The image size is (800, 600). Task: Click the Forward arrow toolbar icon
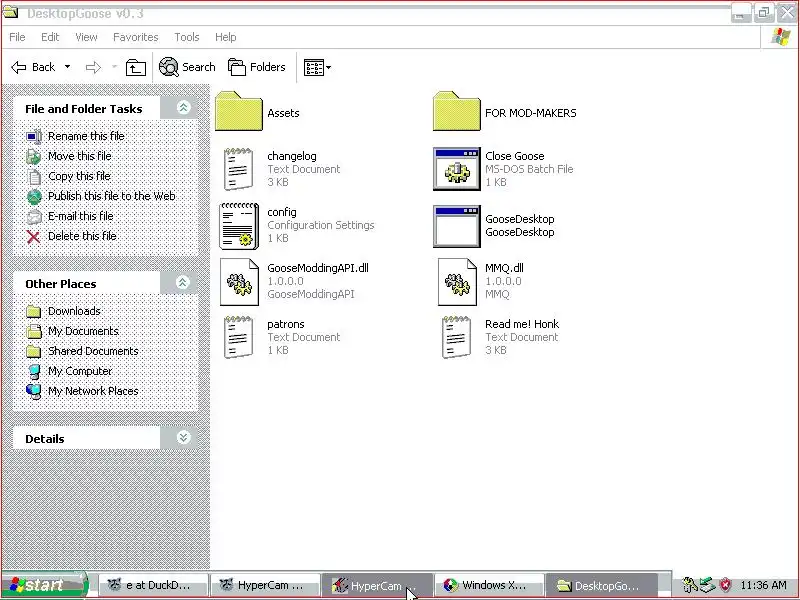pos(93,67)
